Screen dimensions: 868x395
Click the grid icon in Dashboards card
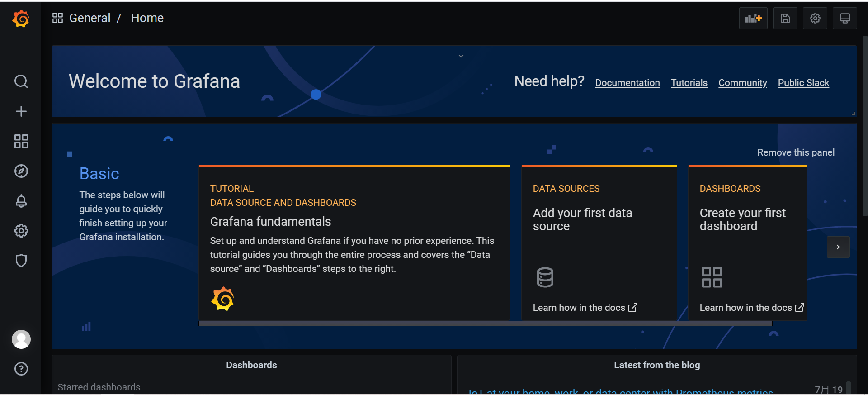[712, 277]
